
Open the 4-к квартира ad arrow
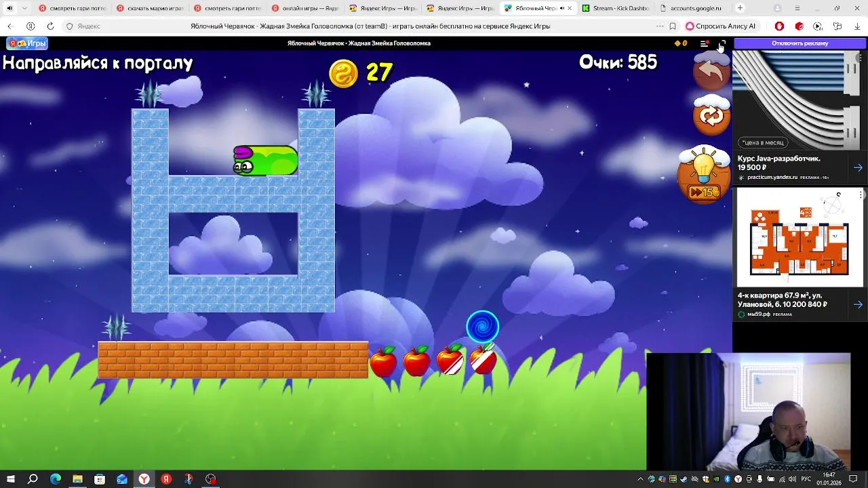tap(858, 304)
